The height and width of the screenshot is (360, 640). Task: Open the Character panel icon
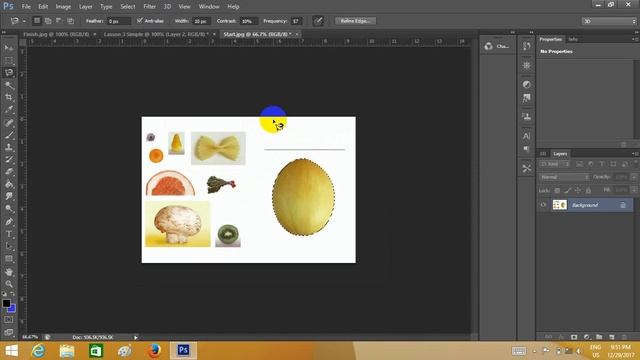tap(527, 136)
